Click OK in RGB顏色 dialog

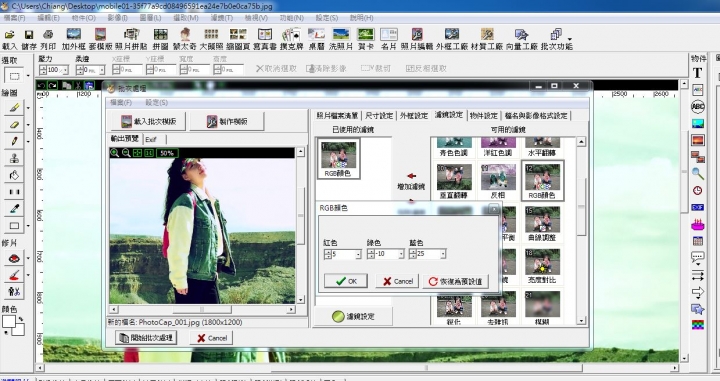click(x=346, y=281)
